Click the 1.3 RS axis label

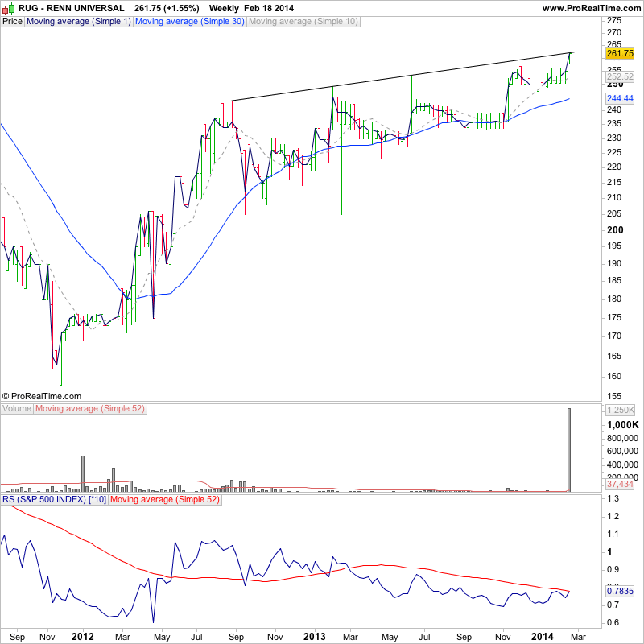(613, 498)
